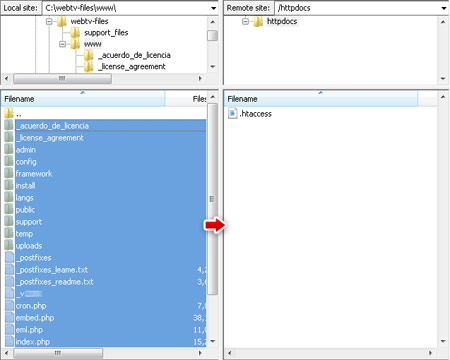Select embed.php file
This screenshot has height=360, width=450.
click(104, 318)
